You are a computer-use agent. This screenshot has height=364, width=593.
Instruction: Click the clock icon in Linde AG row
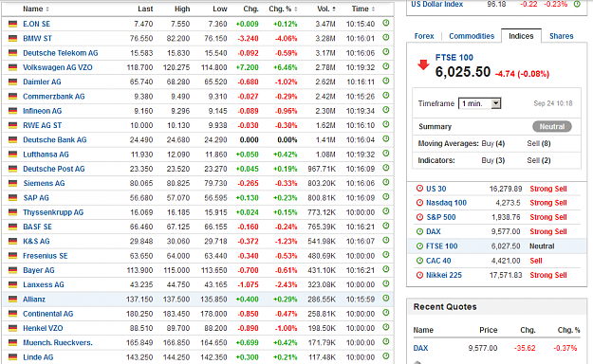coord(386,356)
